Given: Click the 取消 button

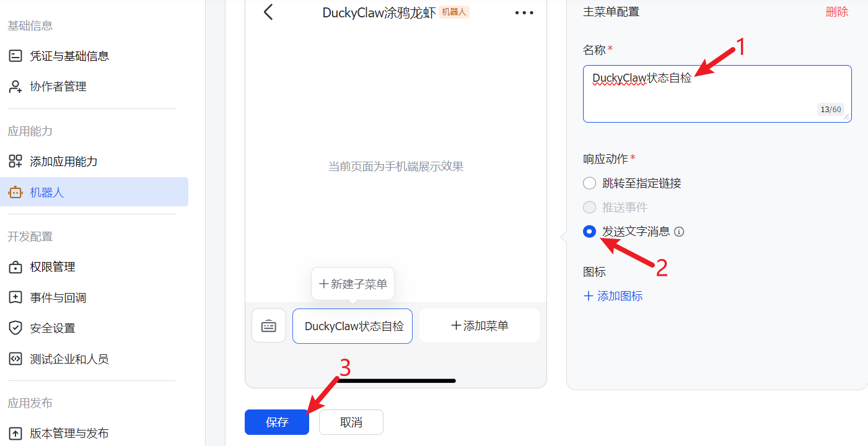Looking at the screenshot, I should 351,422.
